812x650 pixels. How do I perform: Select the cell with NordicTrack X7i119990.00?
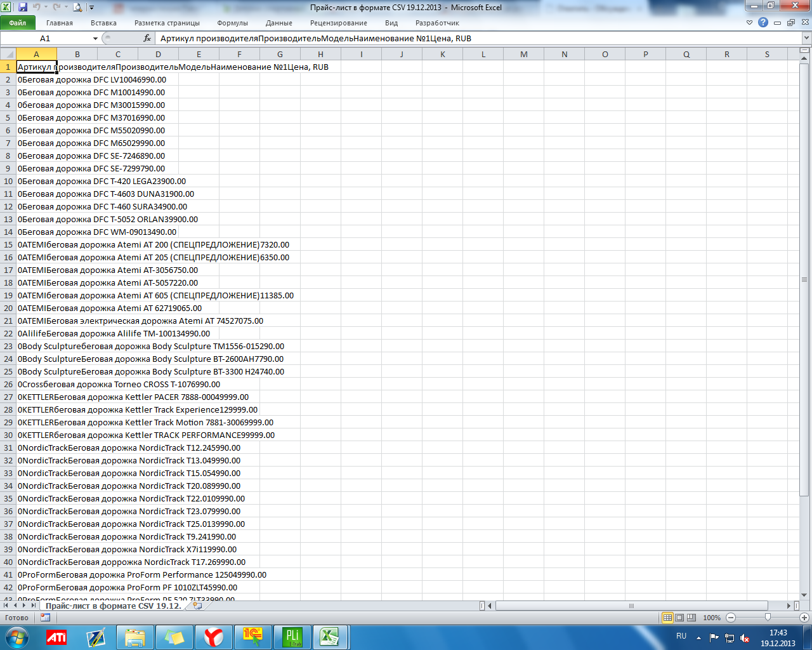tap(36, 549)
